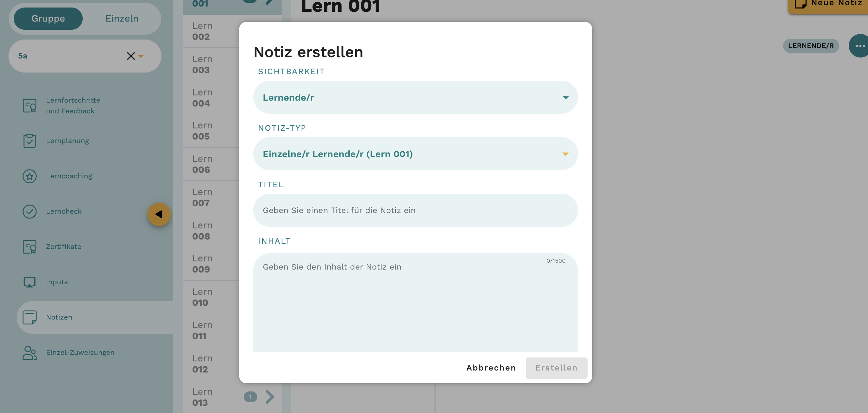Viewport: 868px width, 413px height.
Task: Expand the 5a class dropdown arrow
Action: (141, 56)
